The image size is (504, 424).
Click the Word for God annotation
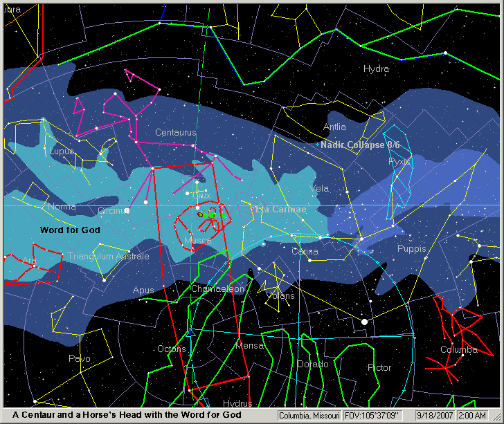point(70,230)
